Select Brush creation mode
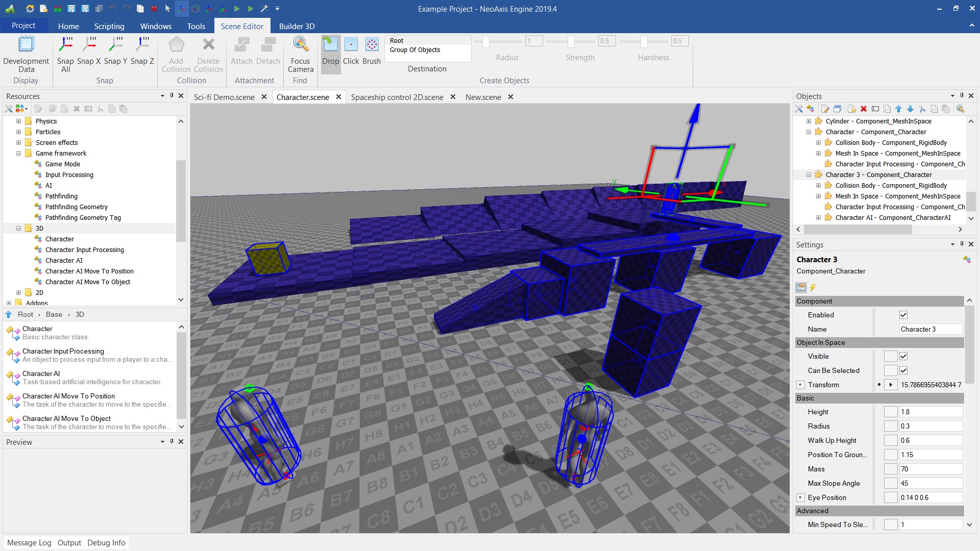Viewport: 980px width, 551px height. [372, 45]
